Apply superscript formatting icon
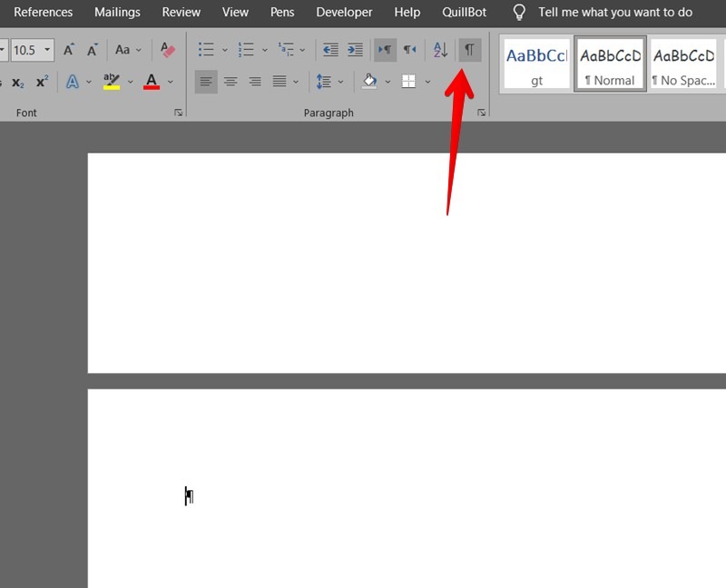726x588 pixels. [x=40, y=82]
